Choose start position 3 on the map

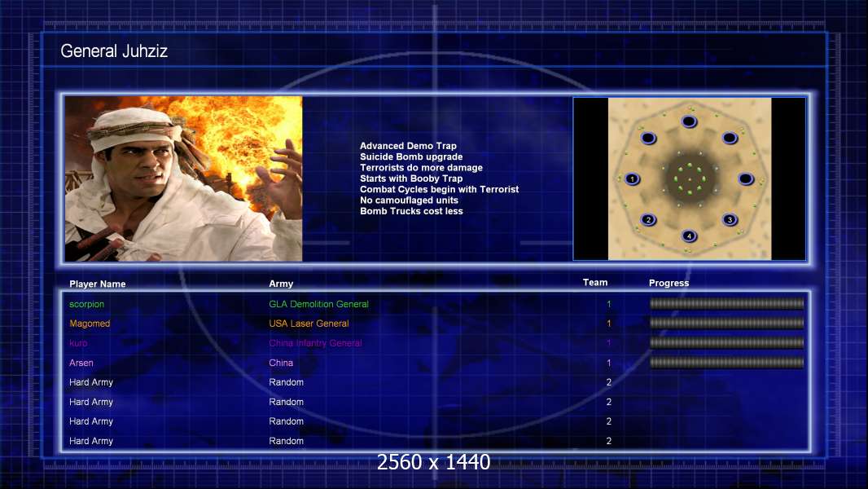(730, 219)
